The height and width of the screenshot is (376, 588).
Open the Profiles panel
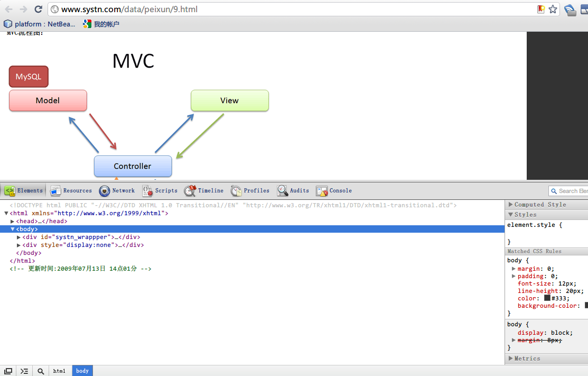coord(250,191)
